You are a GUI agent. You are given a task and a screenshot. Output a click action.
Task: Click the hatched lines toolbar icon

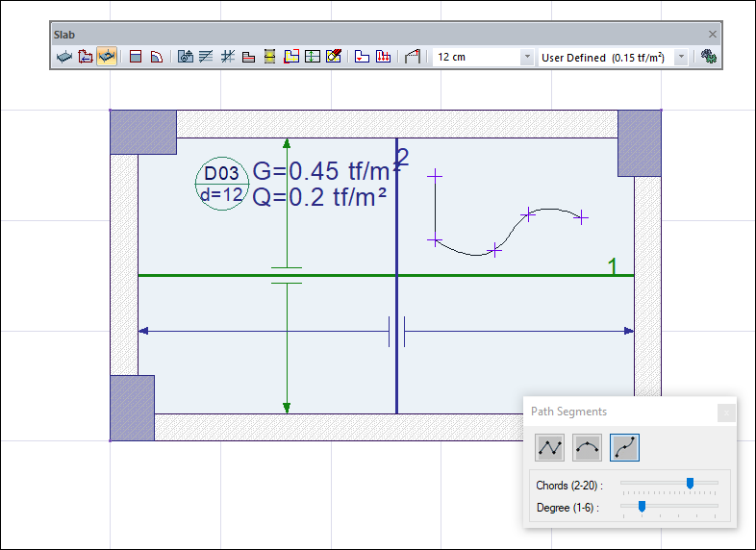point(206,58)
